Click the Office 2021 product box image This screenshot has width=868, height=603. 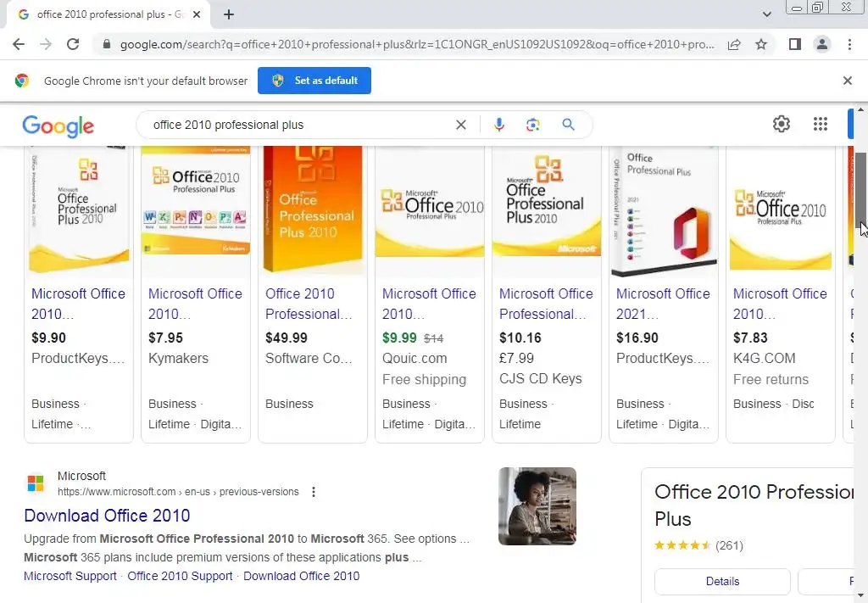663,210
